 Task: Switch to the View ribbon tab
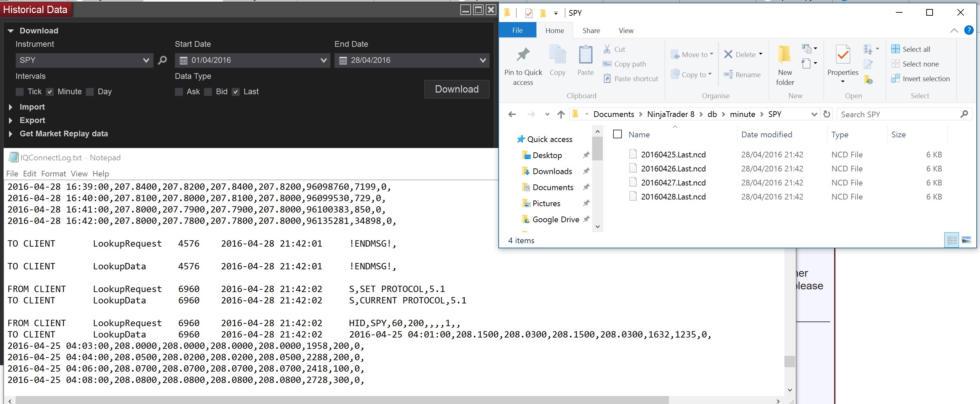point(626,30)
